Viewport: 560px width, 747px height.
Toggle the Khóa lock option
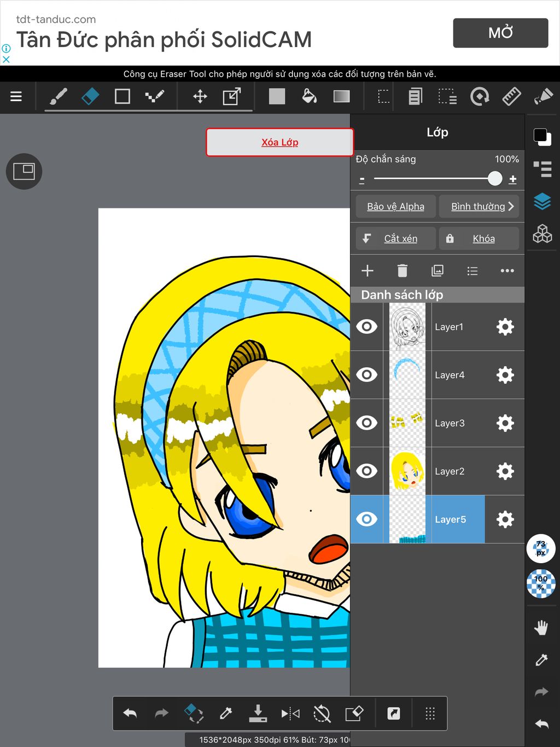pos(479,239)
